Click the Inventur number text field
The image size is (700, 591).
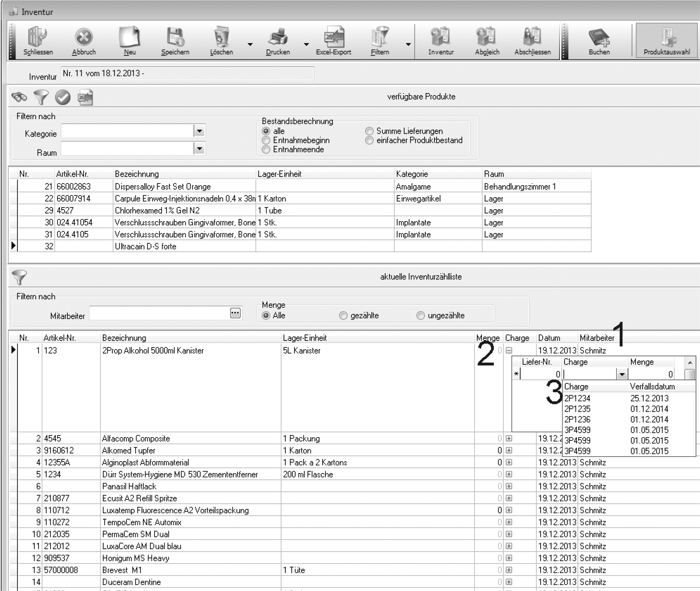click(187, 73)
